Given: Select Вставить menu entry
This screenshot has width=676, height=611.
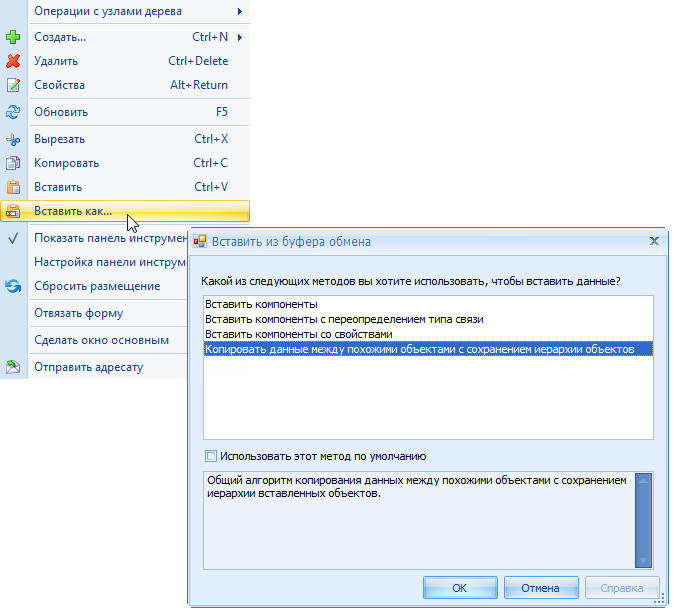Looking at the screenshot, I should tap(125, 187).
